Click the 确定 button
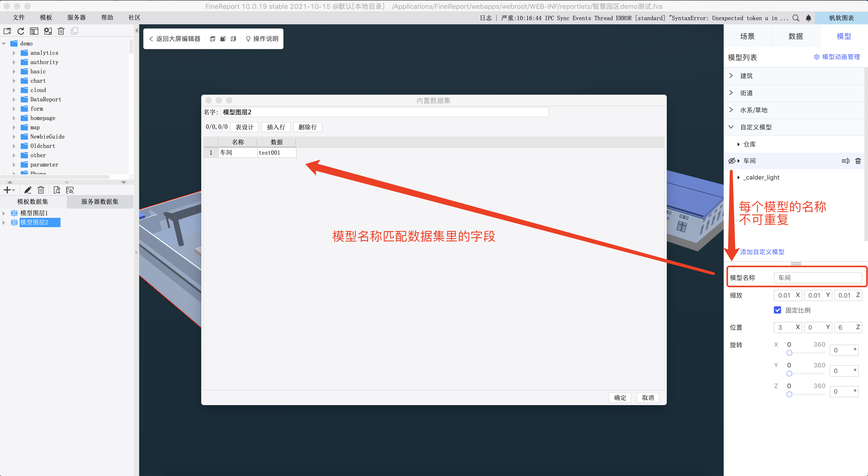This screenshot has height=476, width=868. tap(620, 397)
